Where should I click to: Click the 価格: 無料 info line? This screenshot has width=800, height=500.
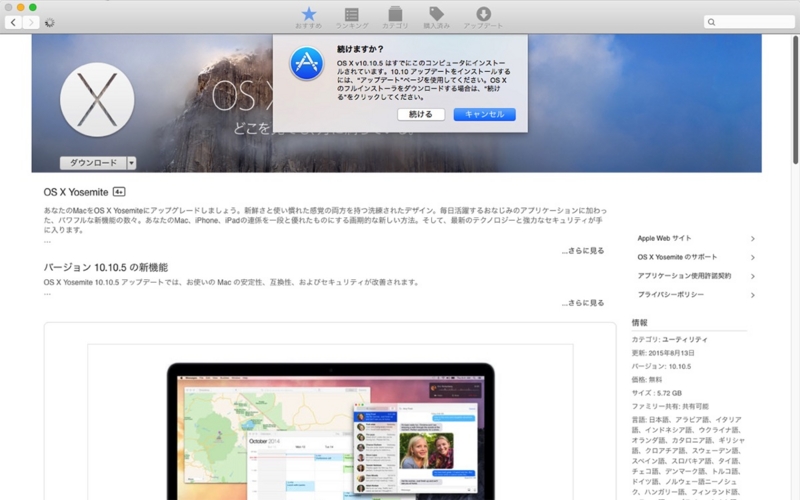(646, 380)
